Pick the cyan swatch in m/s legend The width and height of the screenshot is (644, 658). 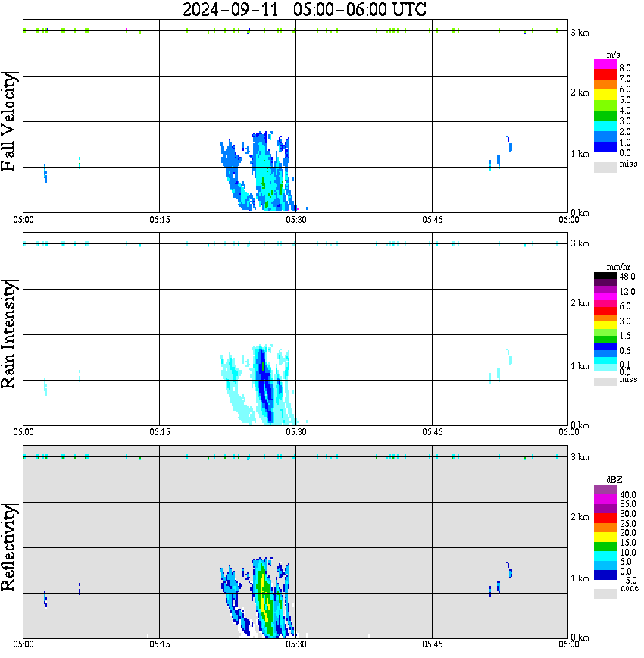point(605,126)
